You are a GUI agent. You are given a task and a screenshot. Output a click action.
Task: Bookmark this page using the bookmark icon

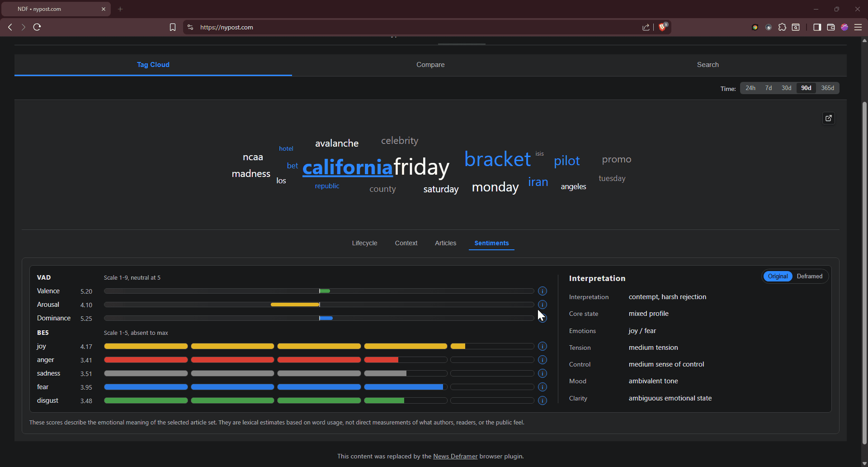pos(172,27)
